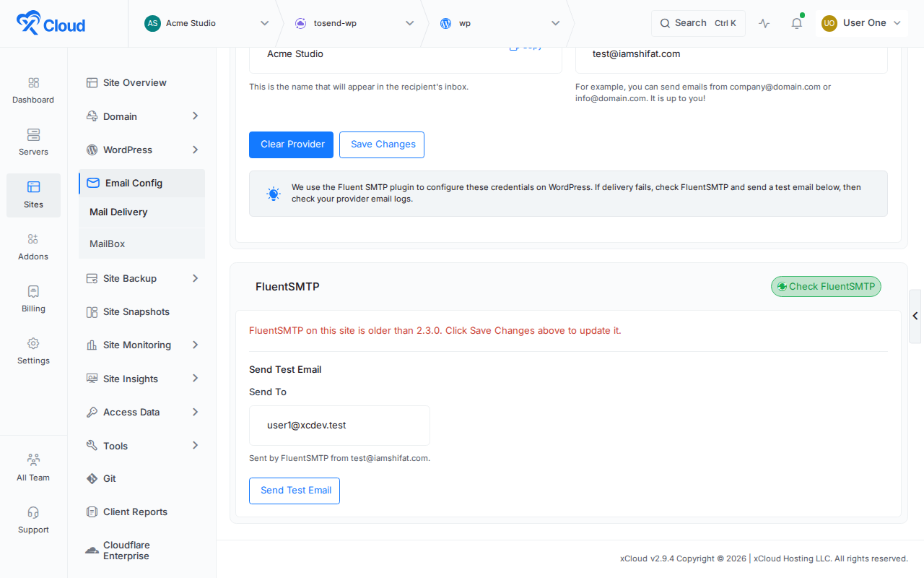The width and height of the screenshot is (924, 578).
Task: Select Email Config menu item
Action: (141, 183)
